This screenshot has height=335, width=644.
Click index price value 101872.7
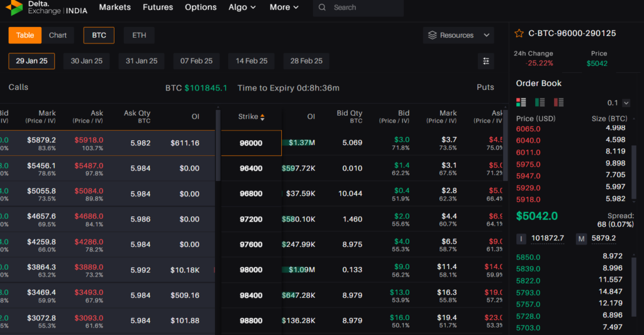(x=548, y=239)
